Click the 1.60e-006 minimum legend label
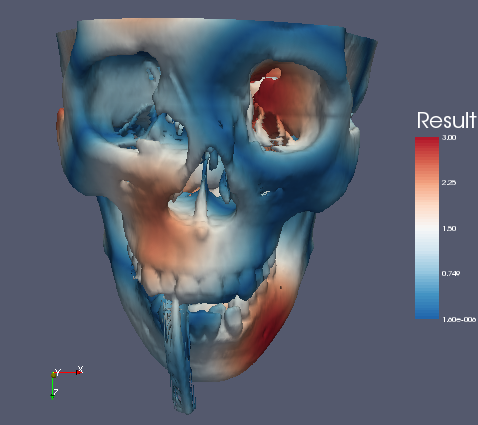 point(459,320)
